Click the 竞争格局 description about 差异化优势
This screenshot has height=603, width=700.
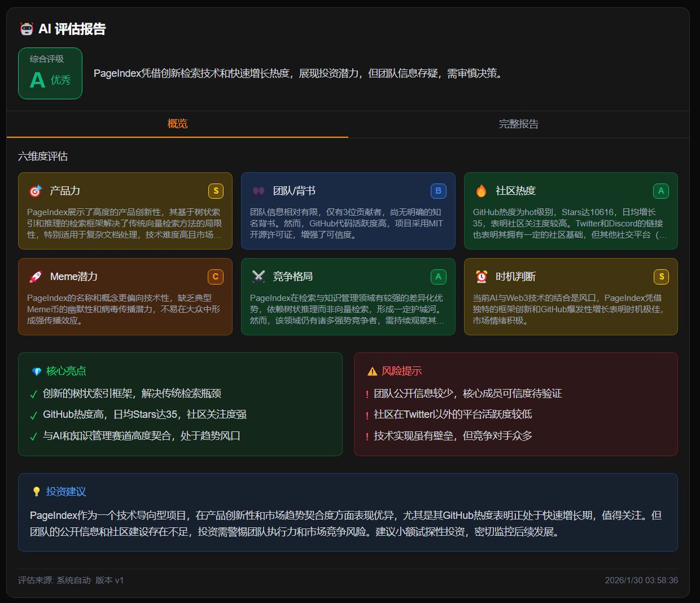[x=347, y=309]
